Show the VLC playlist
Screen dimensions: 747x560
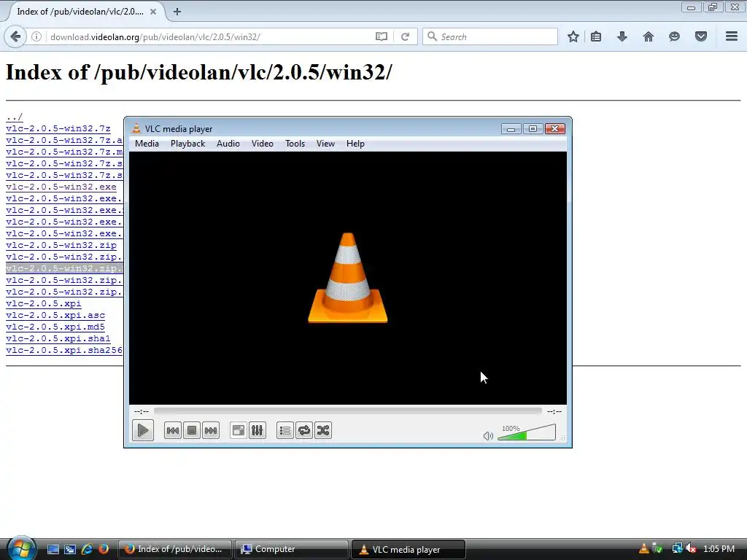point(285,430)
